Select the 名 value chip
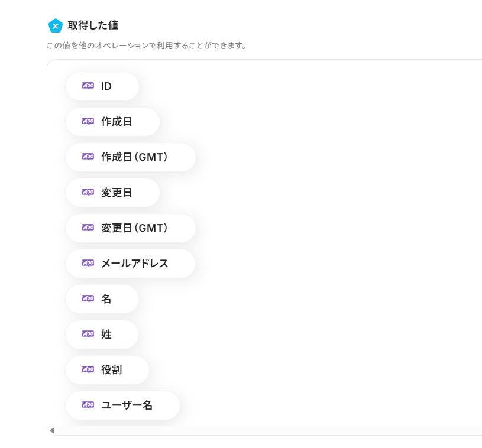Screen dimensions: 482x448 [102, 299]
